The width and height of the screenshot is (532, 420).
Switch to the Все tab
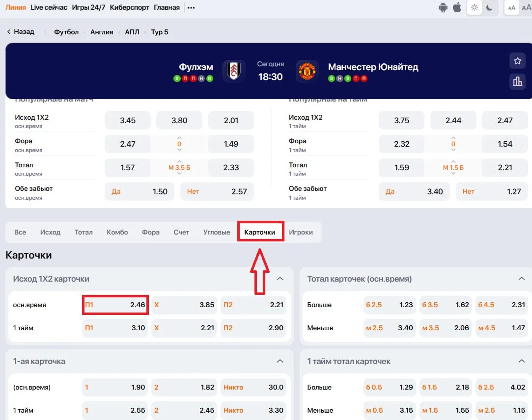pyautogui.click(x=20, y=232)
